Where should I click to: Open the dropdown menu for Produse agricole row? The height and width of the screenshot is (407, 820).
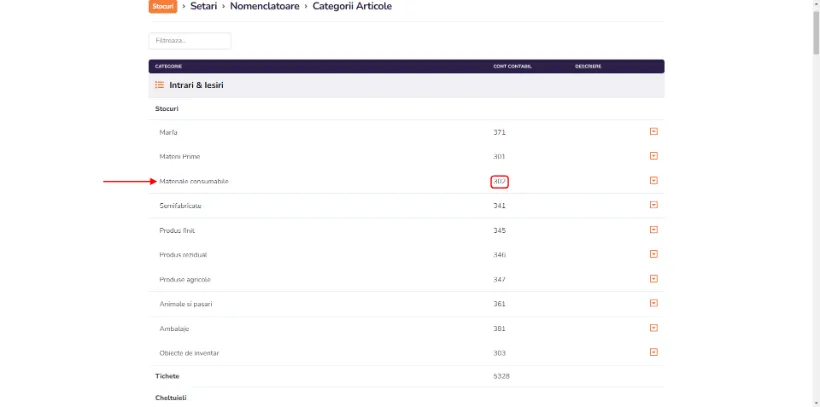coord(653,279)
